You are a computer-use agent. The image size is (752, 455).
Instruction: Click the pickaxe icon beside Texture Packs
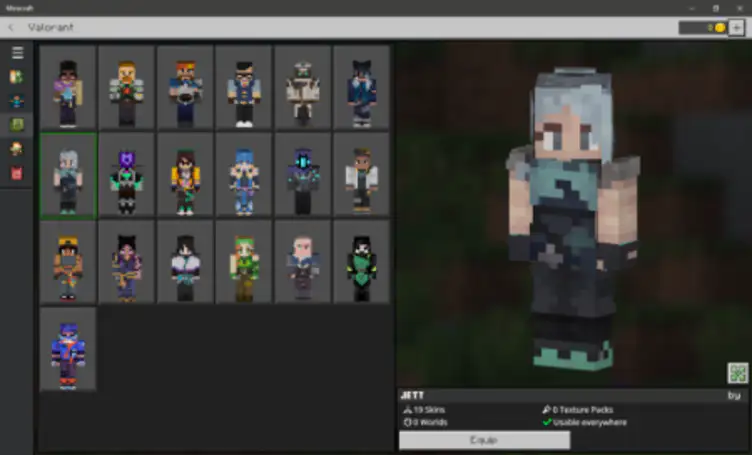tap(546, 410)
